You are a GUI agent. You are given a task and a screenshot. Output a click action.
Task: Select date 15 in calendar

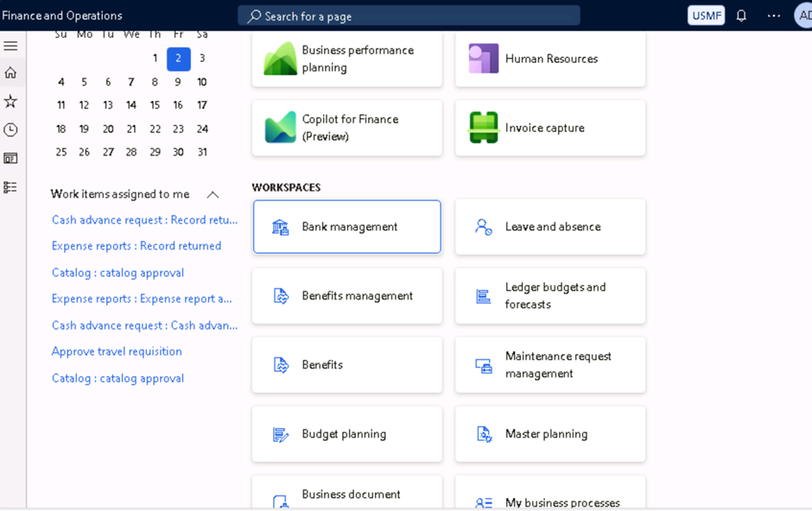155,105
